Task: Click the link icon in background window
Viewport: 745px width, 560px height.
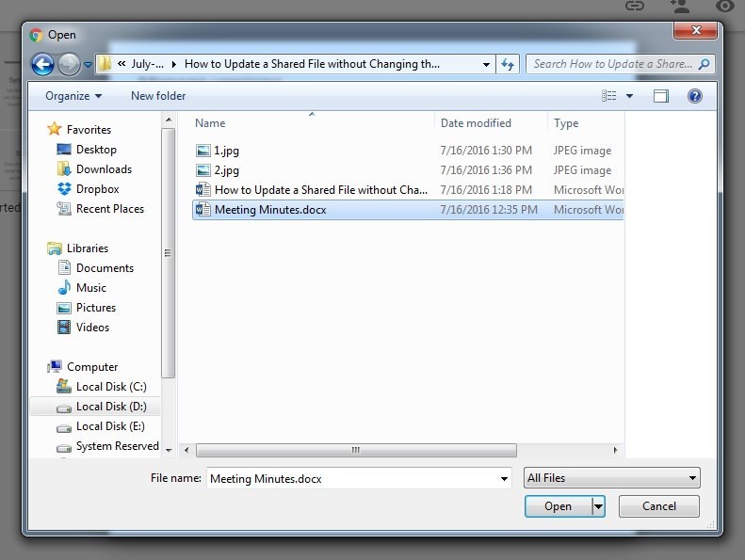Action: (634, 6)
